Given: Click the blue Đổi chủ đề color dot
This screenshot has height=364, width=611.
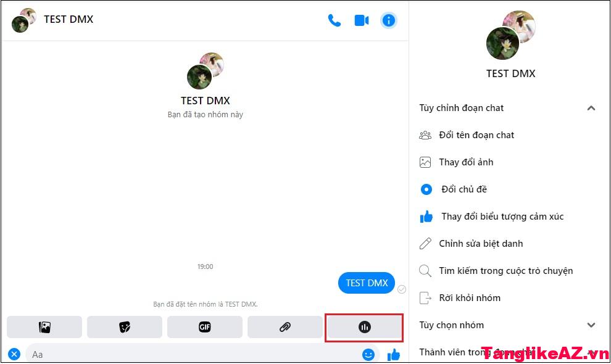Looking at the screenshot, I should [x=426, y=189].
